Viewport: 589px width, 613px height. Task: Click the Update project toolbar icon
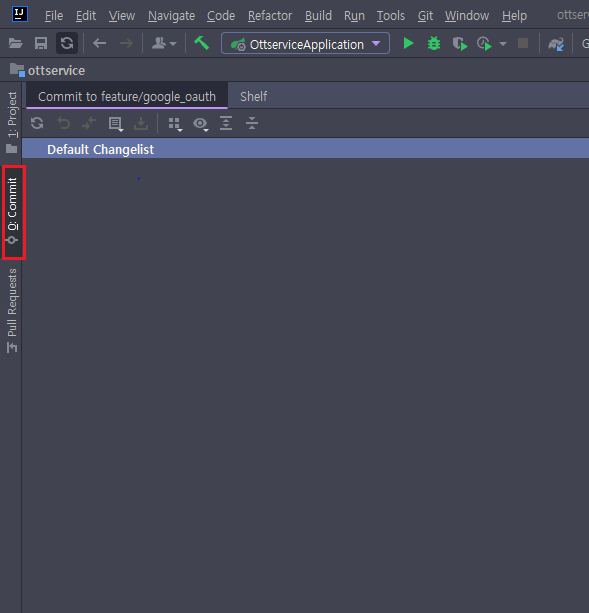point(556,44)
